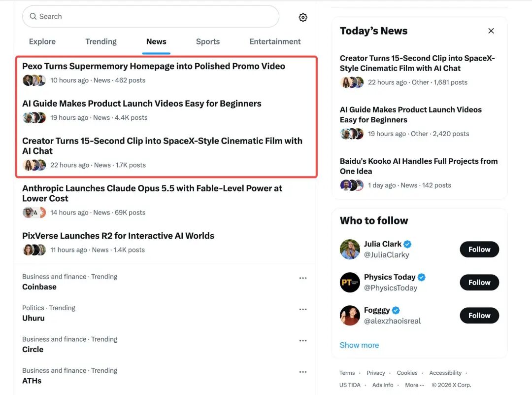Close the Today's News panel

click(x=491, y=31)
